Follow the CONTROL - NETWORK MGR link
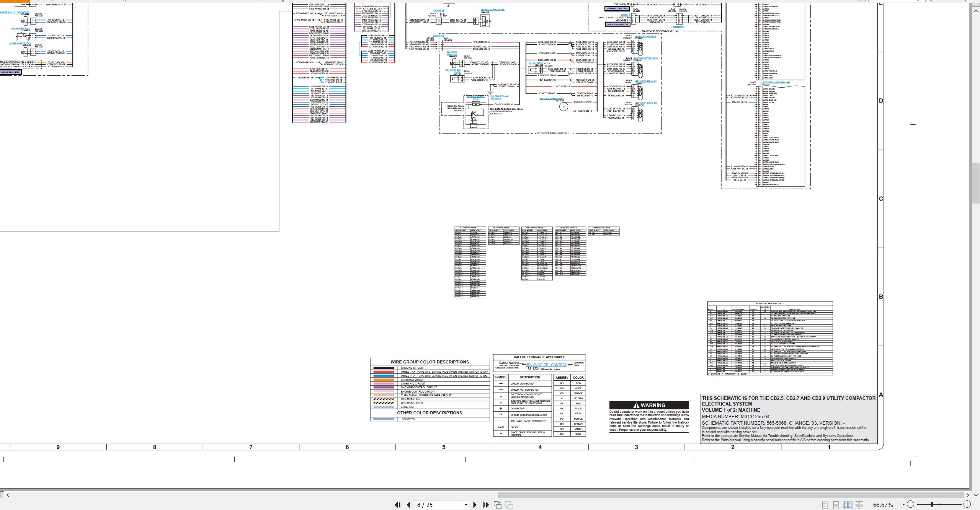 [x=775, y=82]
